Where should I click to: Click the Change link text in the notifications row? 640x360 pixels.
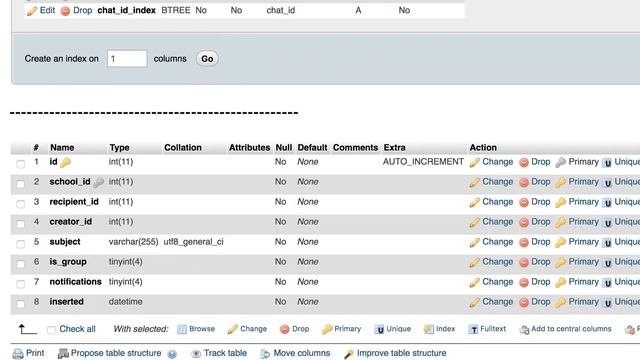click(498, 282)
